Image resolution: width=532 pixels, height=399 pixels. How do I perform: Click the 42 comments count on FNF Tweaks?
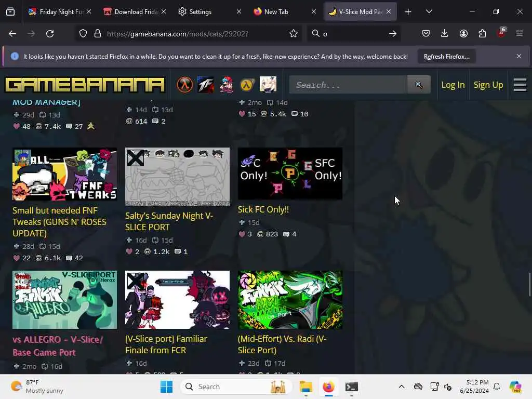(x=75, y=258)
